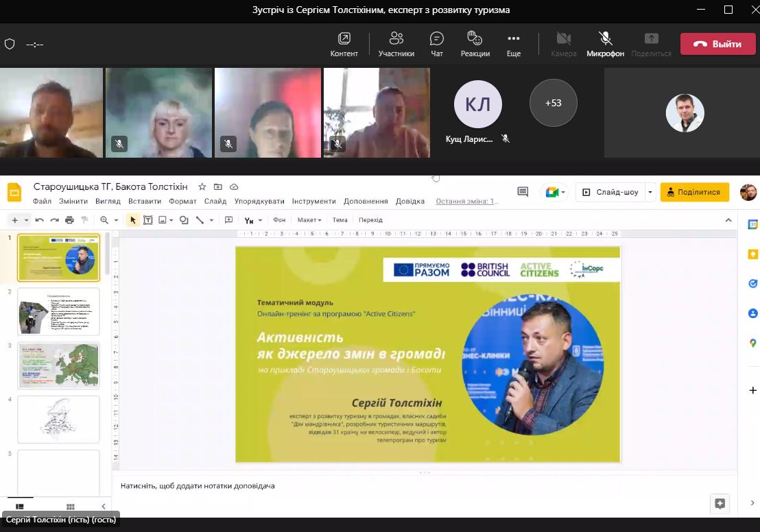This screenshot has width=760, height=532.
Task: Open Google Calendar in the side panel
Action: pyautogui.click(x=752, y=224)
